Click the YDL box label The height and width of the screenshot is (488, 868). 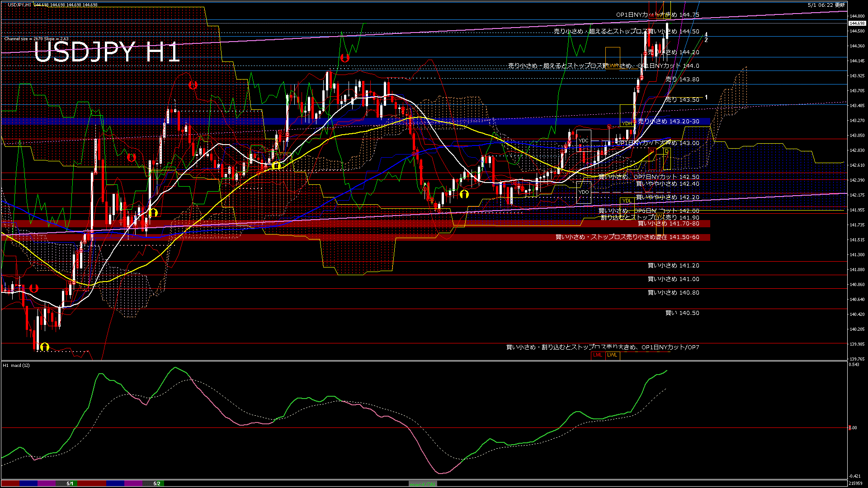pyautogui.click(x=627, y=201)
